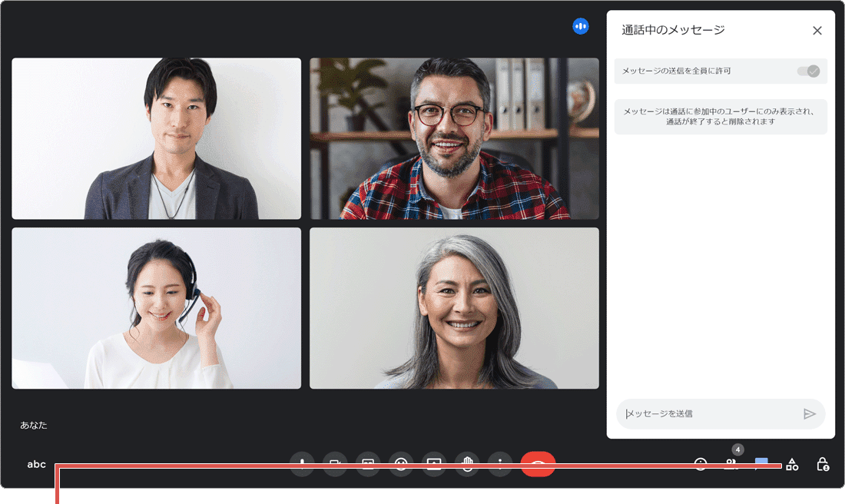Open the more options menu
The height and width of the screenshot is (504, 845).
499,464
